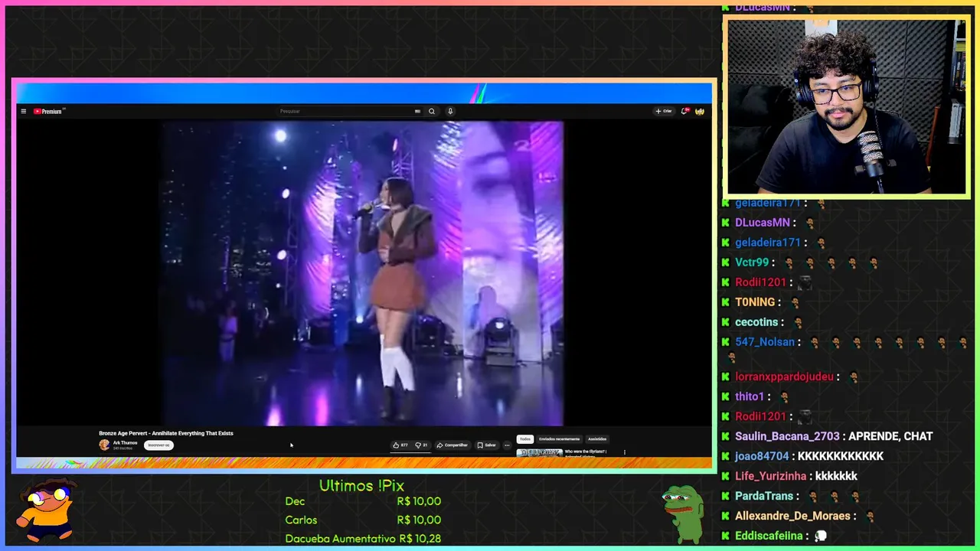Click the Pepe frog mascot image
The height and width of the screenshot is (551, 980).
click(681, 513)
